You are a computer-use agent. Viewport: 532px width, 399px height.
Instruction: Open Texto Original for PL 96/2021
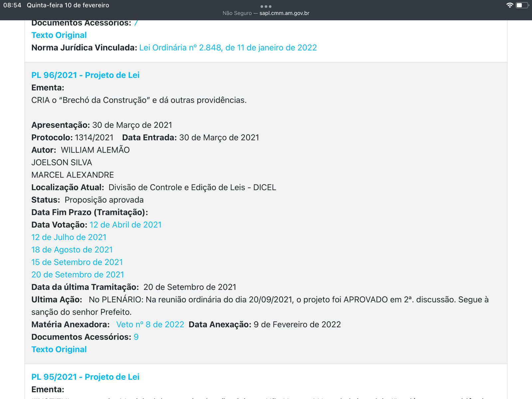pyautogui.click(x=59, y=349)
